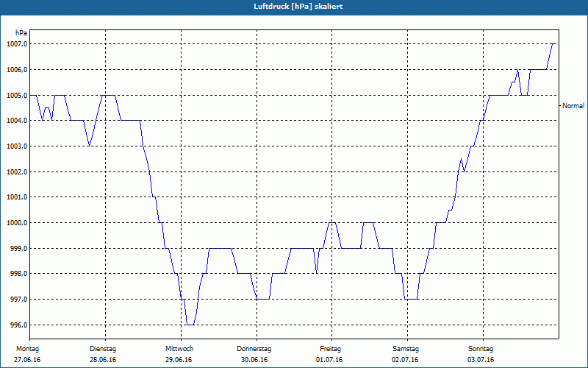
Task: Select the 1007,0 axis value
Action: [x=17, y=44]
